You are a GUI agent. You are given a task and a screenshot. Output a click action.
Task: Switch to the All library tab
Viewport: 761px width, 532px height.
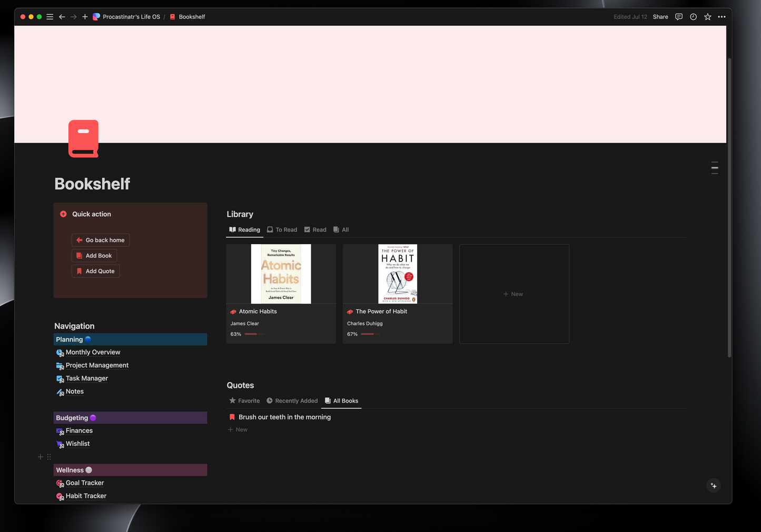[341, 229]
